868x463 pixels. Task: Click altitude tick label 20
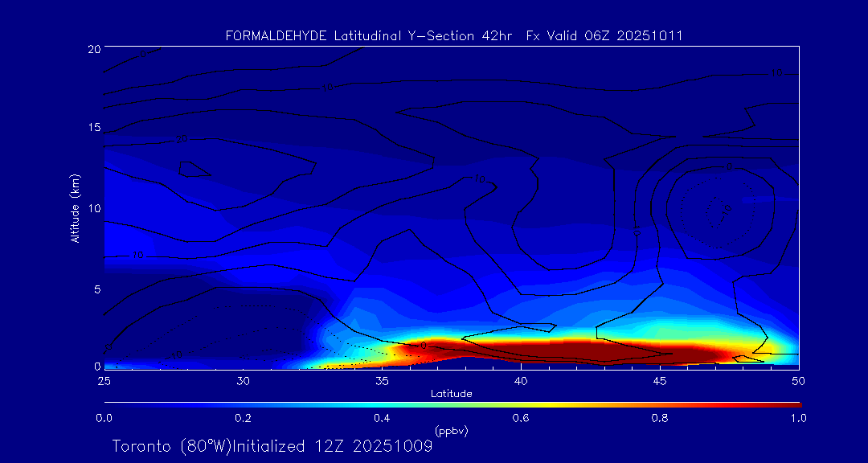[92, 48]
